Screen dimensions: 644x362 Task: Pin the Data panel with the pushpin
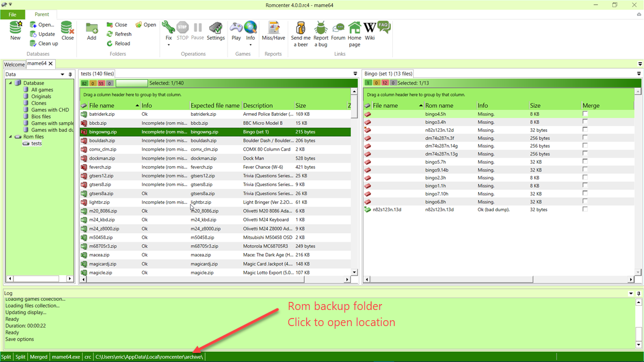(70, 75)
